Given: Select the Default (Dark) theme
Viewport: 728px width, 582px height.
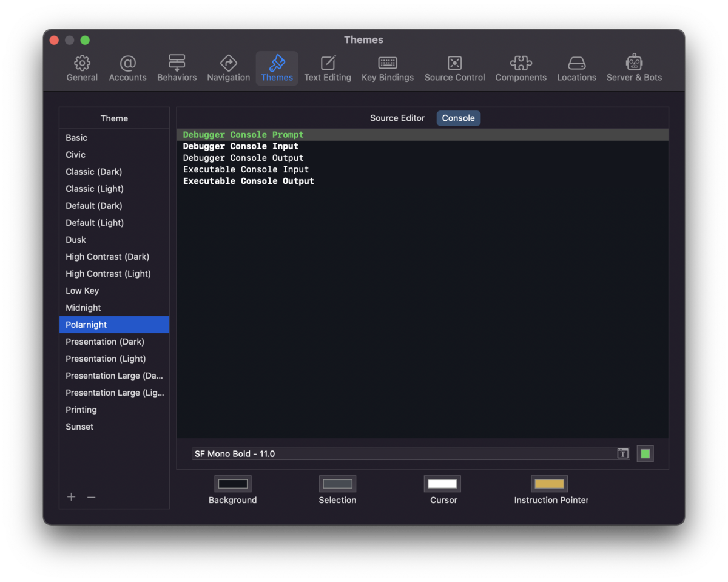Looking at the screenshot, I should click(x=114, y=206).
